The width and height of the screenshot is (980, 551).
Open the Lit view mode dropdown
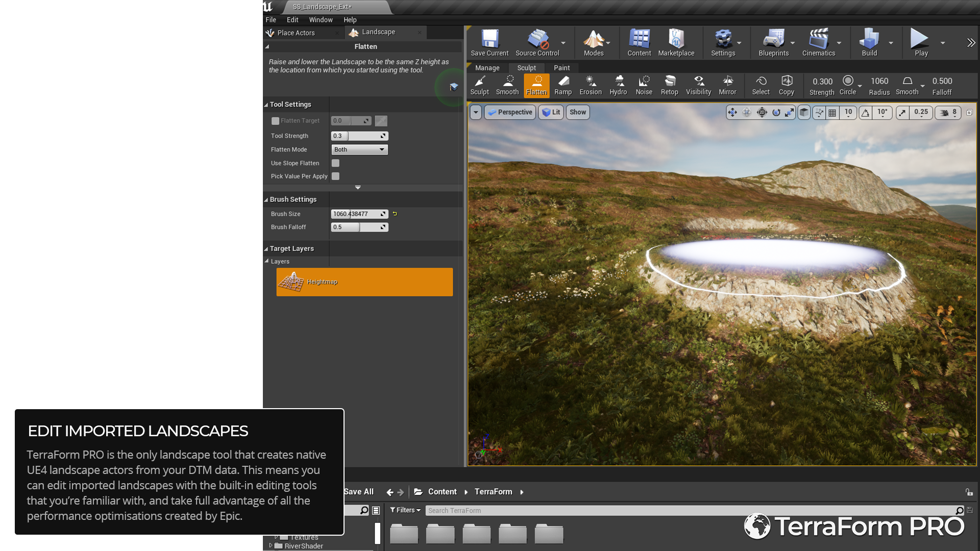coord(551,112)
